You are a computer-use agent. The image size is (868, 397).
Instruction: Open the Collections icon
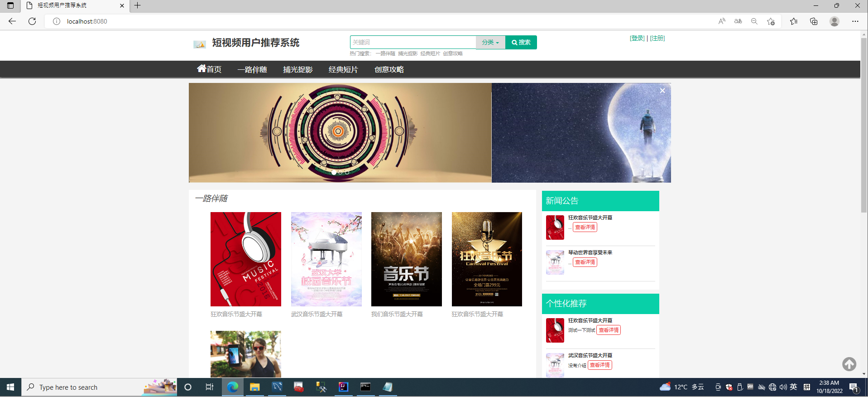click(814, 21)
